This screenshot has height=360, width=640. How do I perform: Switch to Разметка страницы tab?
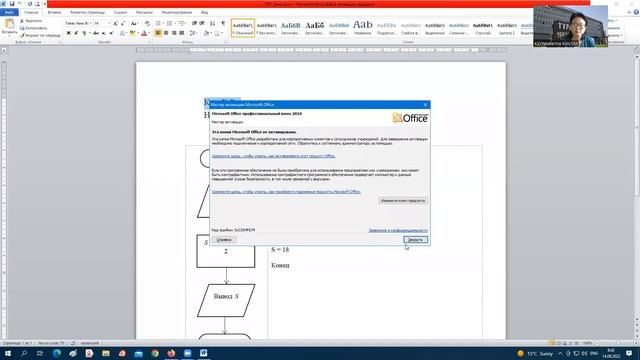point(88,13)
